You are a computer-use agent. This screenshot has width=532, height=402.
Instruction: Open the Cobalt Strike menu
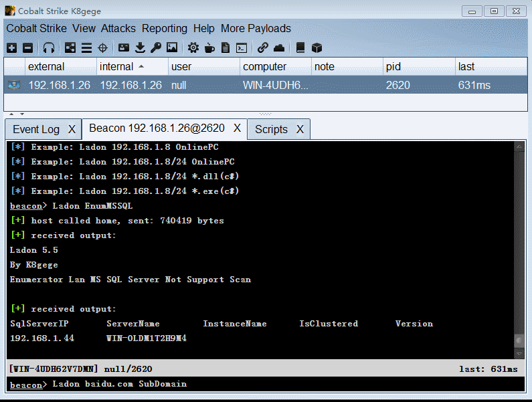36,29
